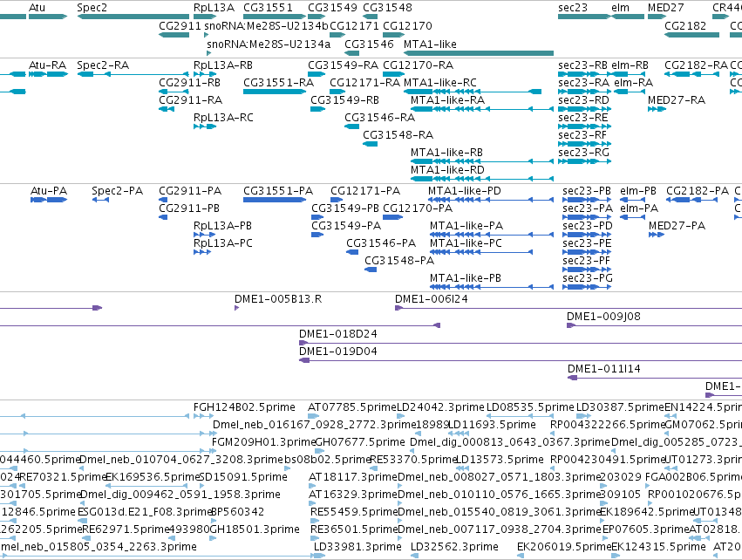
Task: Select the elm-PB protein label
Action: 638,191
